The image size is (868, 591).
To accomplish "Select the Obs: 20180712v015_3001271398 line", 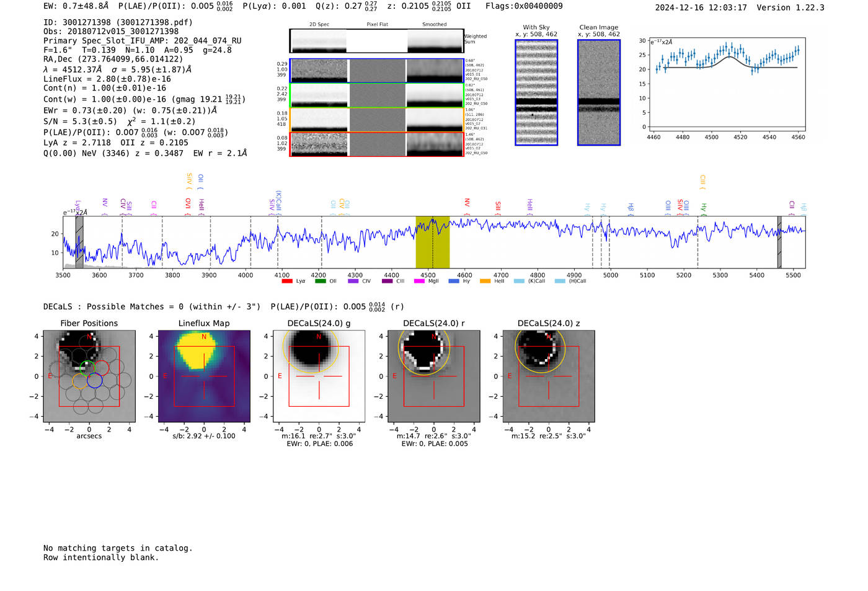I will tap(111, 32).
